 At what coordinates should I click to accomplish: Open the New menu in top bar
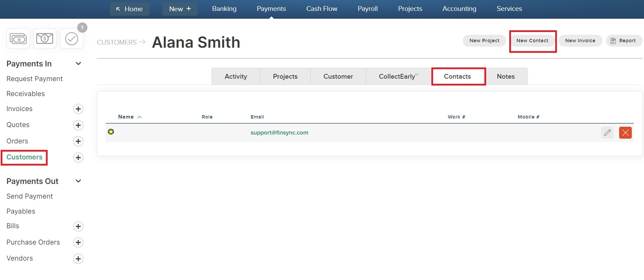[180, 9]
